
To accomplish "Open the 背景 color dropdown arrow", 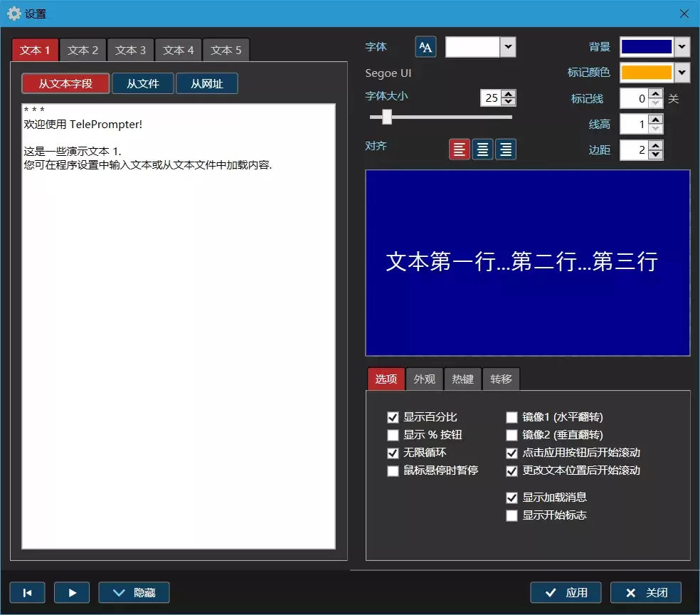I will [682, 46].
